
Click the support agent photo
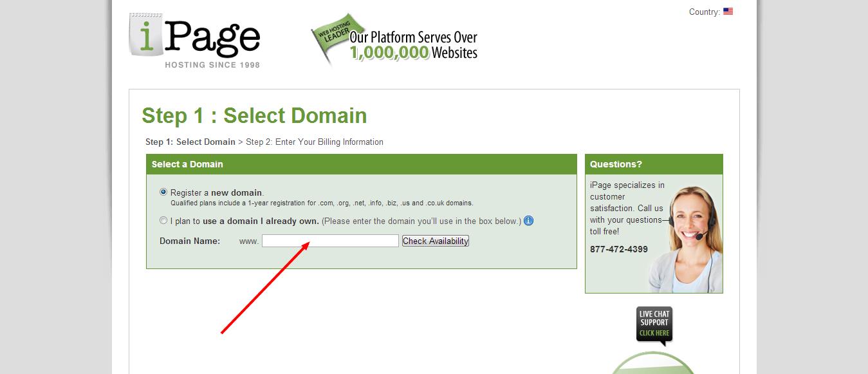(686, 239)
